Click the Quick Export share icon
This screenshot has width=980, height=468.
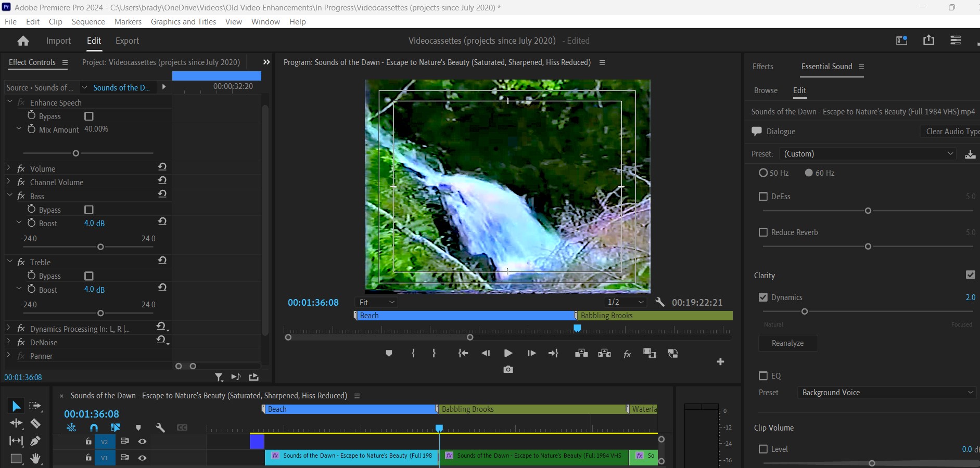point(928,40)
